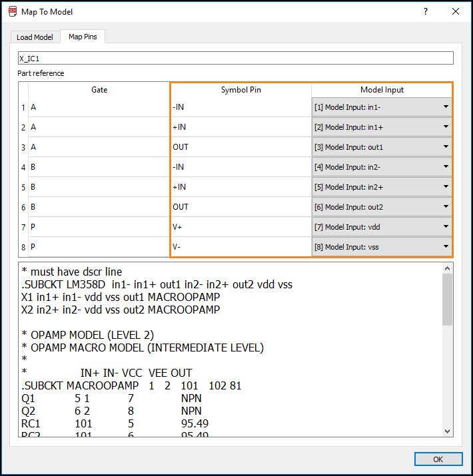Screen dimensions: 473x476
Task: Select the Map Pins tab
Action: [x=83, y=37]
